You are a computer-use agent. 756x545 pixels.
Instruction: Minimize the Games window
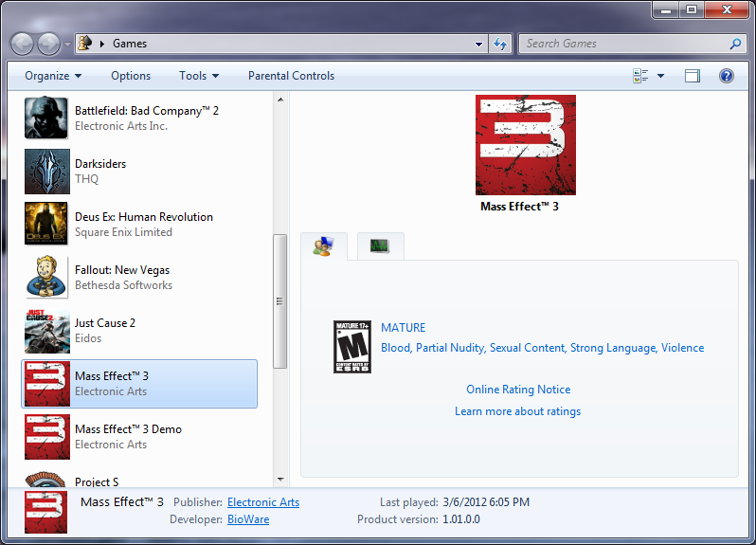coord(667,9)
